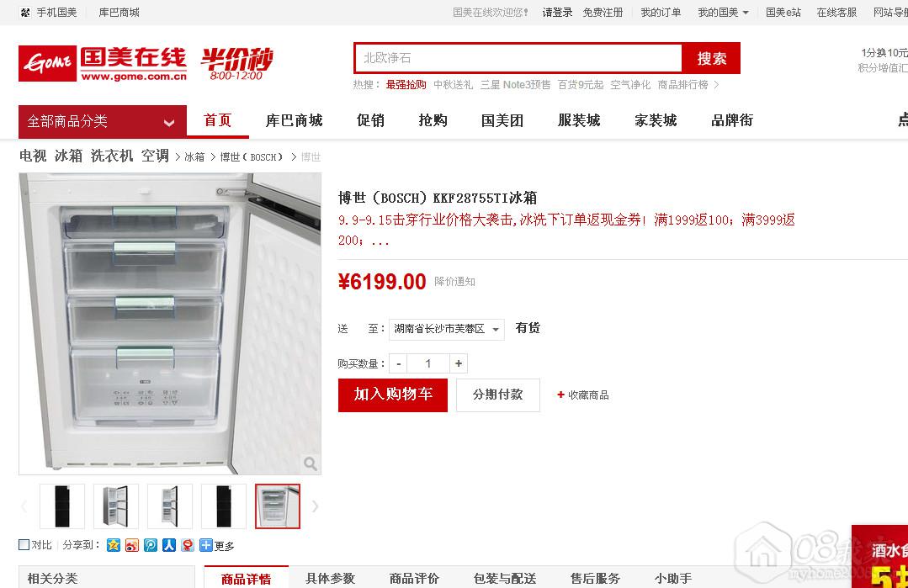
Task: Click the 加入购物车 button
Action: [x=393, y=395]
